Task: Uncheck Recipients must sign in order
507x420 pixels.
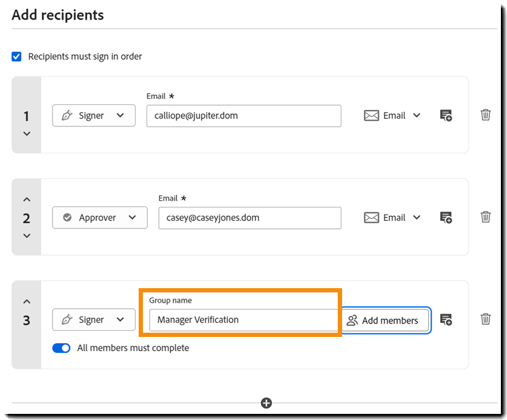Action: coord(15,56)
